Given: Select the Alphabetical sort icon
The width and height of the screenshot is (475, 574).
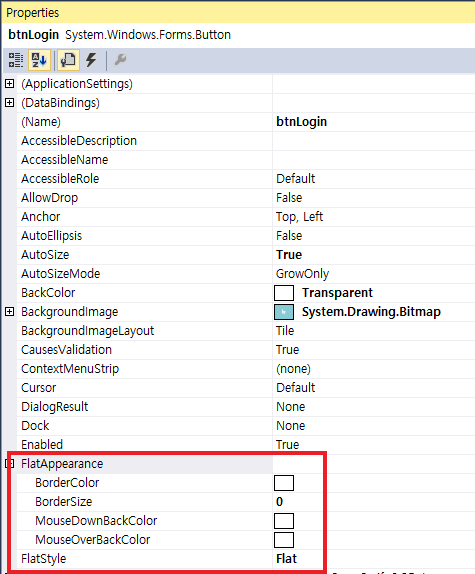Looking at the screenshot, I should 39,60.
